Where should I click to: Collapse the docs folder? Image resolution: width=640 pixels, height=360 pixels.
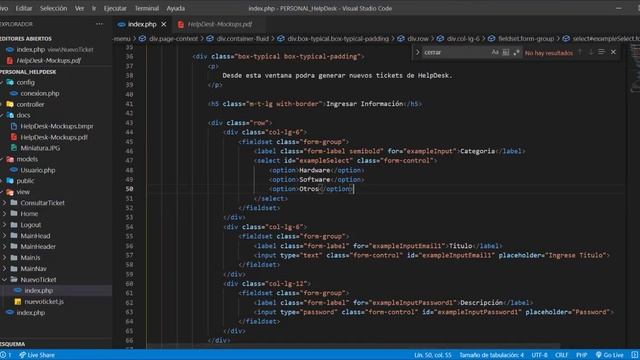pyautogui.click(x=23, y=116)
